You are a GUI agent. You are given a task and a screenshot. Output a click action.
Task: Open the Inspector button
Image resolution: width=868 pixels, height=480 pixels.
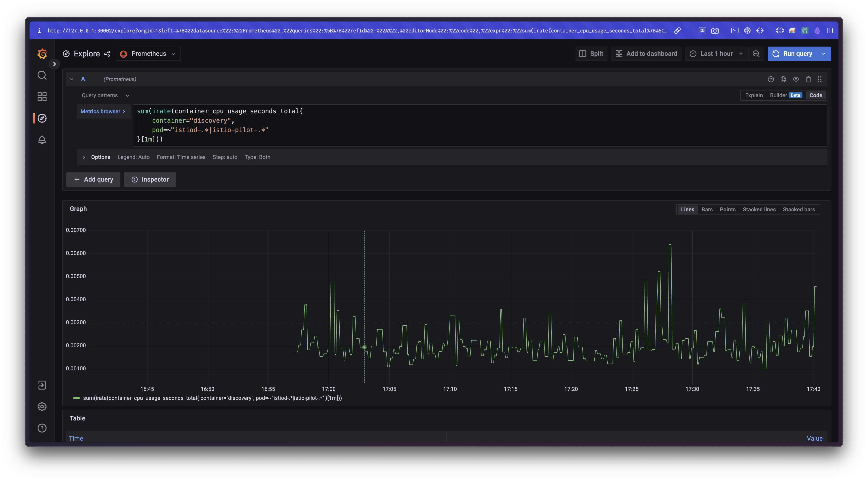point(150,180)
